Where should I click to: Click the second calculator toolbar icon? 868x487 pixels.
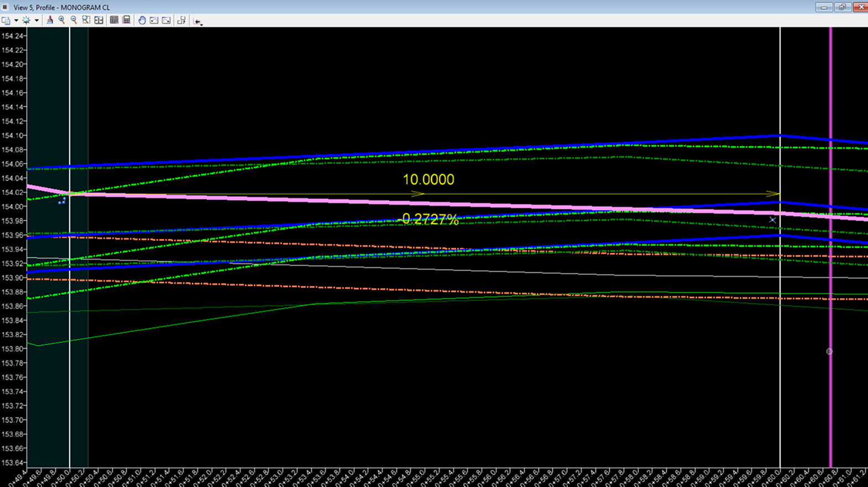point(127,20)
